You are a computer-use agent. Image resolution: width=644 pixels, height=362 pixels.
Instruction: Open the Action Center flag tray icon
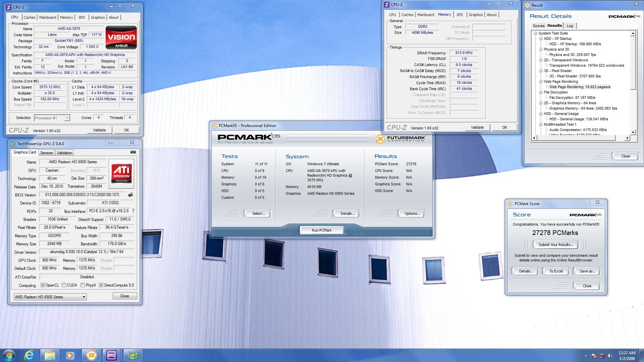coord(594,356)
